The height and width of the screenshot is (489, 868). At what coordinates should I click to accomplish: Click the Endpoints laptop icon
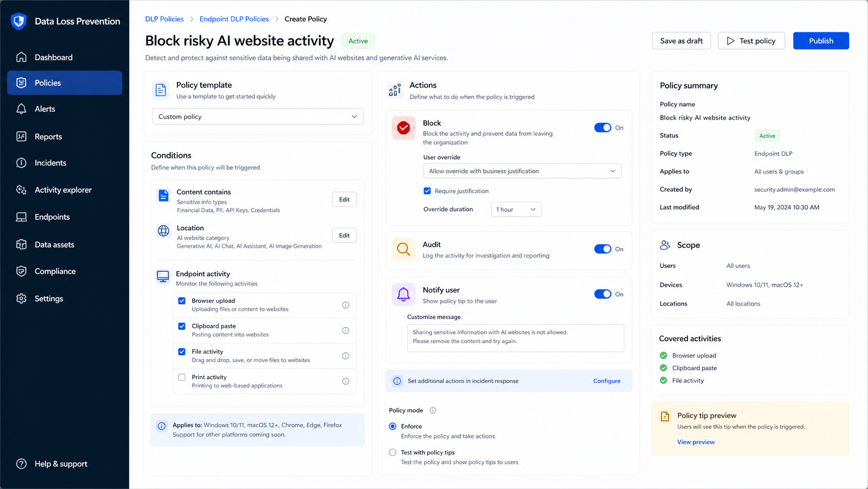coord(21,217)
